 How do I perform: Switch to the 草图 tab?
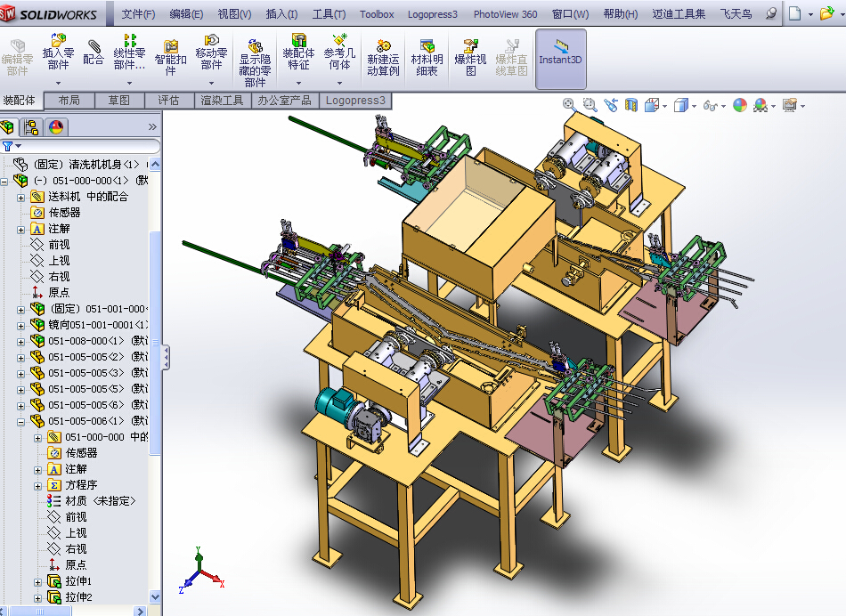[119, 101]
